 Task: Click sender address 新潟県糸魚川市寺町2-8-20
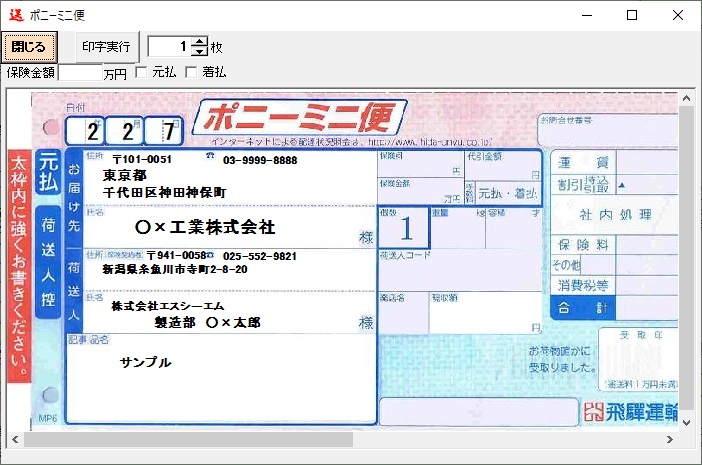pos(175,269)
